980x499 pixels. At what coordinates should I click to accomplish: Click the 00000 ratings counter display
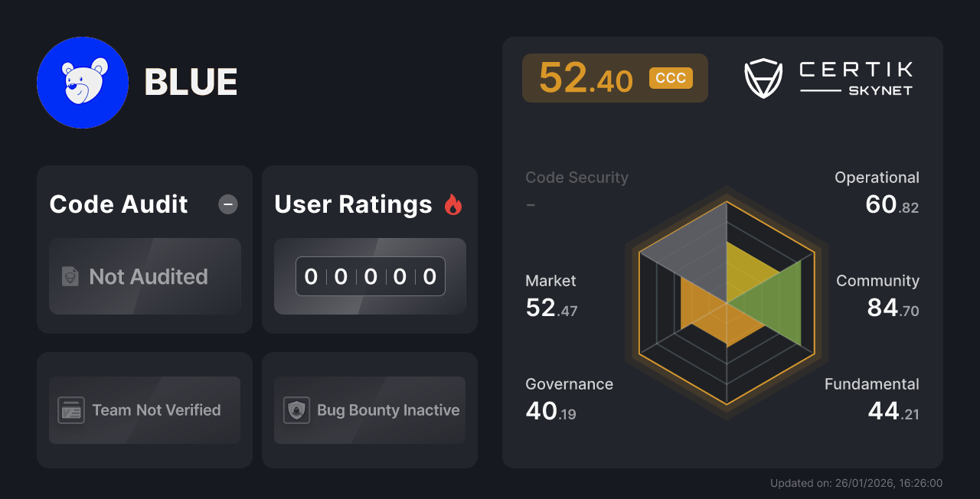(370, 276)
